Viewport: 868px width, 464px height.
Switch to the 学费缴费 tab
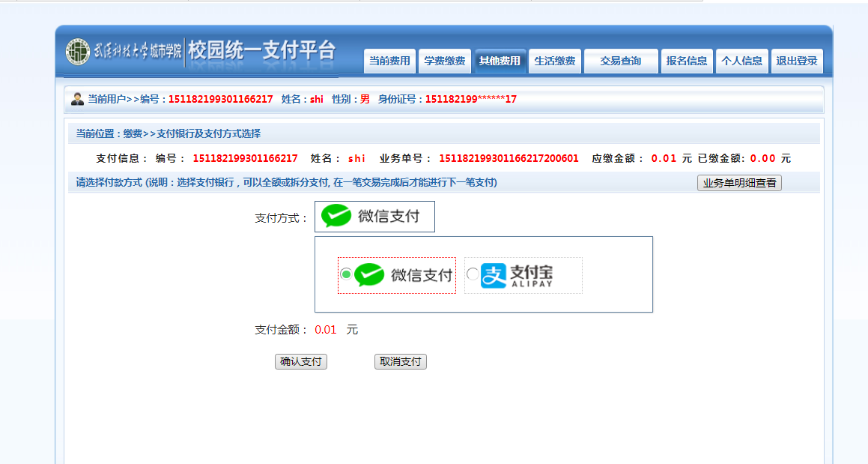(444, 61)
